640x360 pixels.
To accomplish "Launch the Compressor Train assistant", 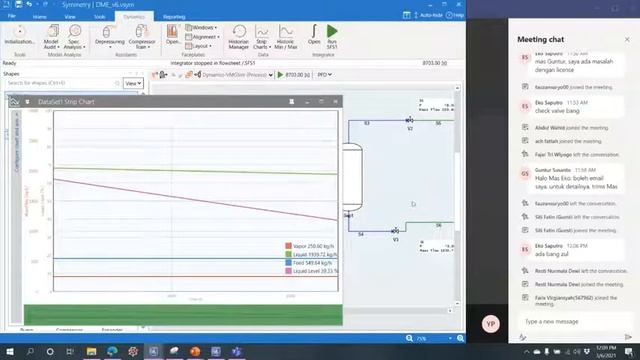I will (x=142, y=37).
